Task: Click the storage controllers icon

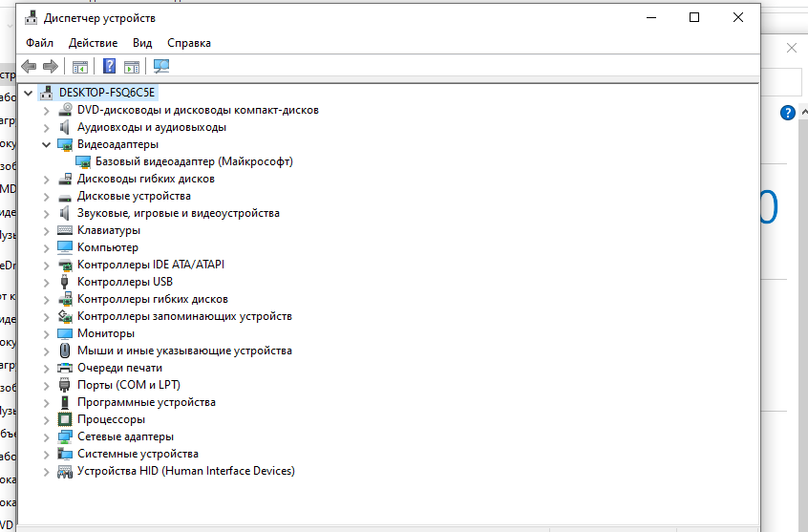Action: click(x=65, y=316)
